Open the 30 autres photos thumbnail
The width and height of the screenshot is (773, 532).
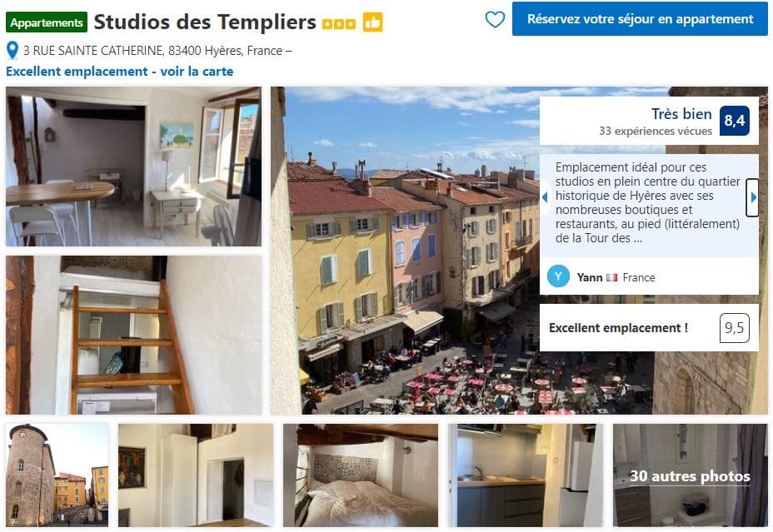691,475
